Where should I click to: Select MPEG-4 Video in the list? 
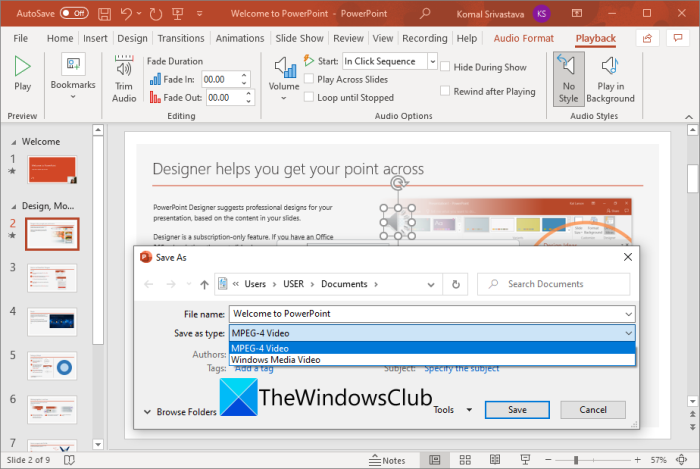tap(432, 348)
